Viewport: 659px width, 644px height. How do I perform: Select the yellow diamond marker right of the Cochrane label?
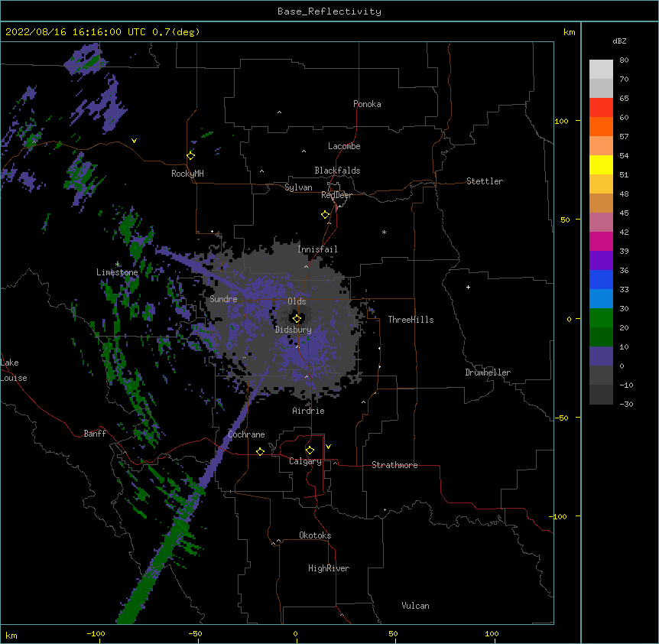tap(260, 451)
